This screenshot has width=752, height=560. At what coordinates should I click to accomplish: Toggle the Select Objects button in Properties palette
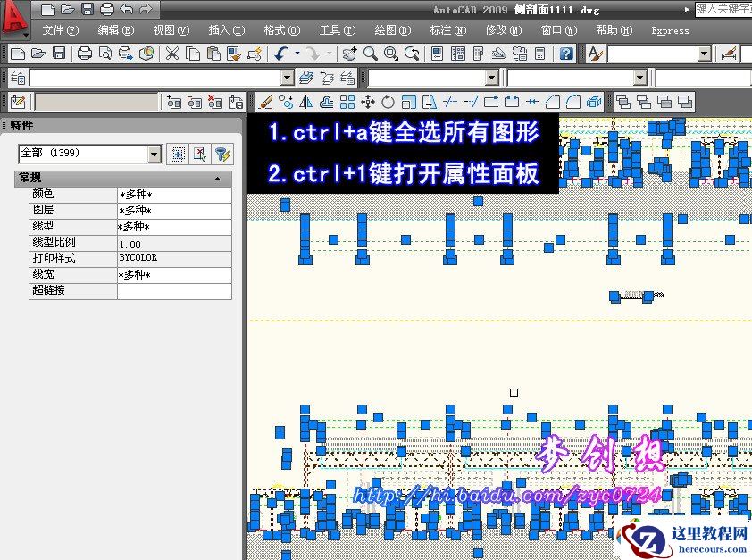(x=199, y=154)
